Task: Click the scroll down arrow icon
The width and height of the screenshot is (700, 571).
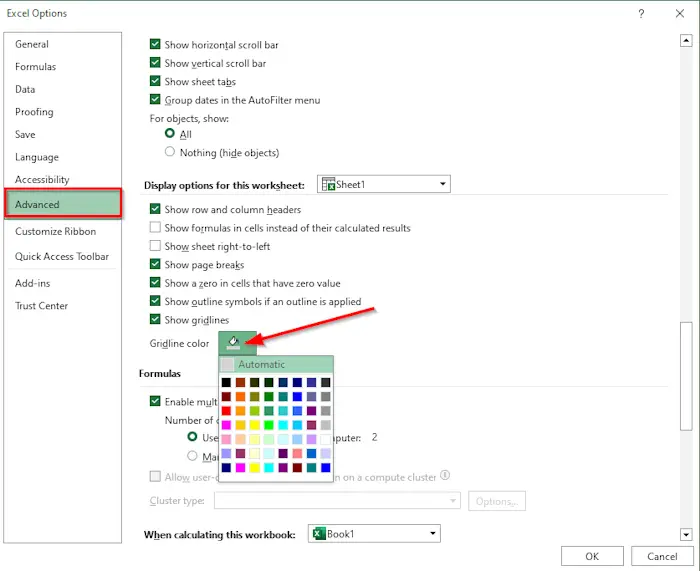Action: click(x=686, y=534)
